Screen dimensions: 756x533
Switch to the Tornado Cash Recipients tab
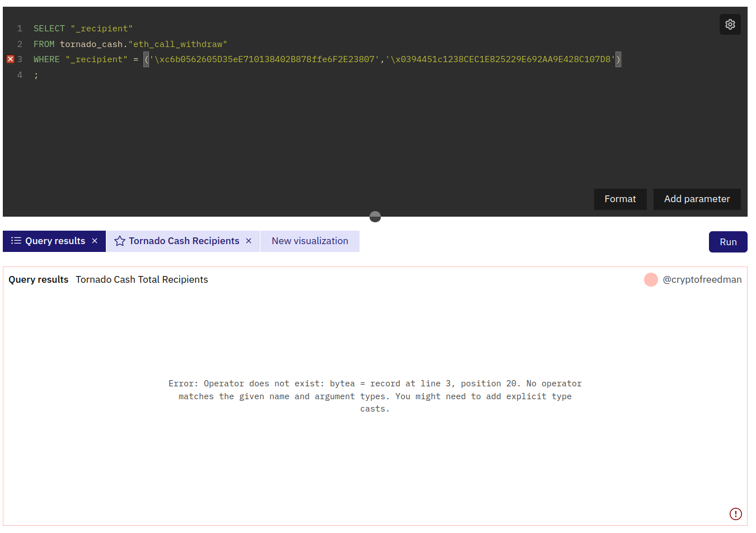coord(183,241)
